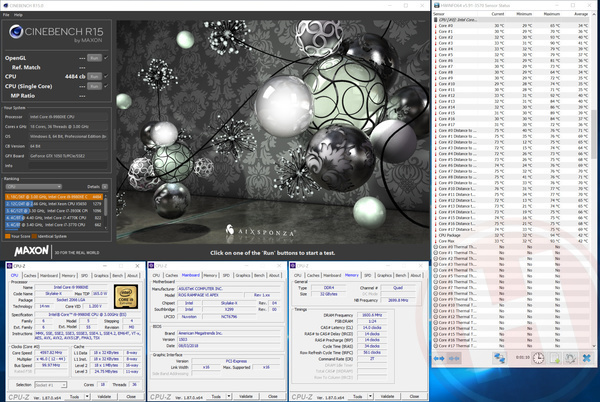Image resolution: width=600 pixels, height=402 pixels.
Task: Click HWiNFO blue X close sensors icon
Action: 587,358
